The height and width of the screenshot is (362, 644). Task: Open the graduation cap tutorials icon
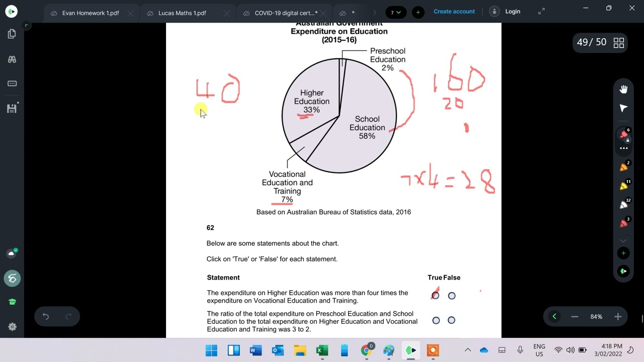[12, 302]
